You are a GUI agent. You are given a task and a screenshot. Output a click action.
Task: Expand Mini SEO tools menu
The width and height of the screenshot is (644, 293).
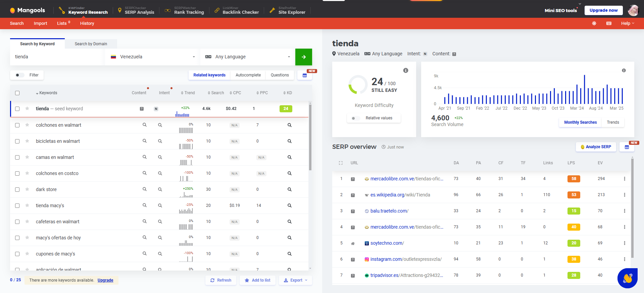pyautogui.click(x=561, y=10)
